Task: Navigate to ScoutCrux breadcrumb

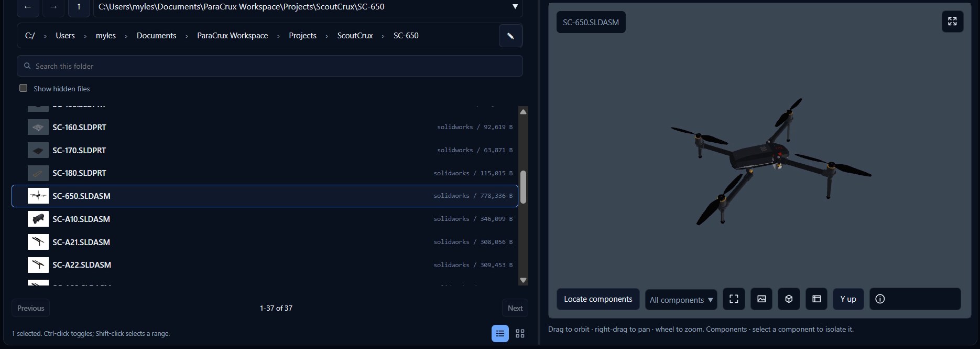Action: click(x=355, y=36)
